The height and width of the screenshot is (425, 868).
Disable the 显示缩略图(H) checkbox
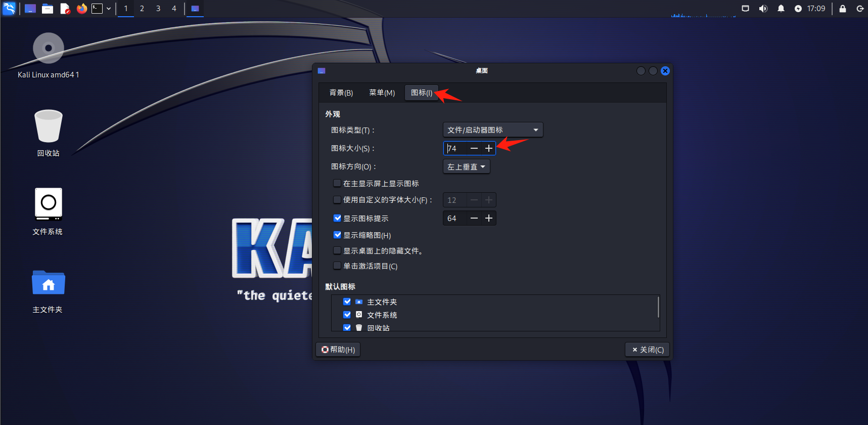click(x=337, y=235)
